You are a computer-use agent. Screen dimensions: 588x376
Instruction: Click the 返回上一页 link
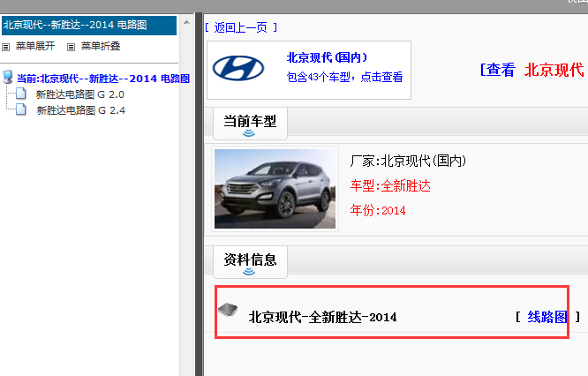point(240,27)
